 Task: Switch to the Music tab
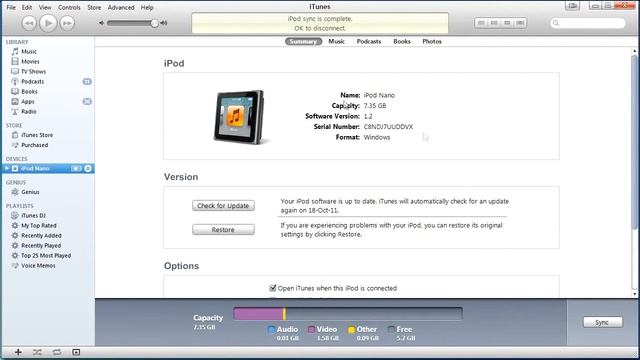[337, 42]
